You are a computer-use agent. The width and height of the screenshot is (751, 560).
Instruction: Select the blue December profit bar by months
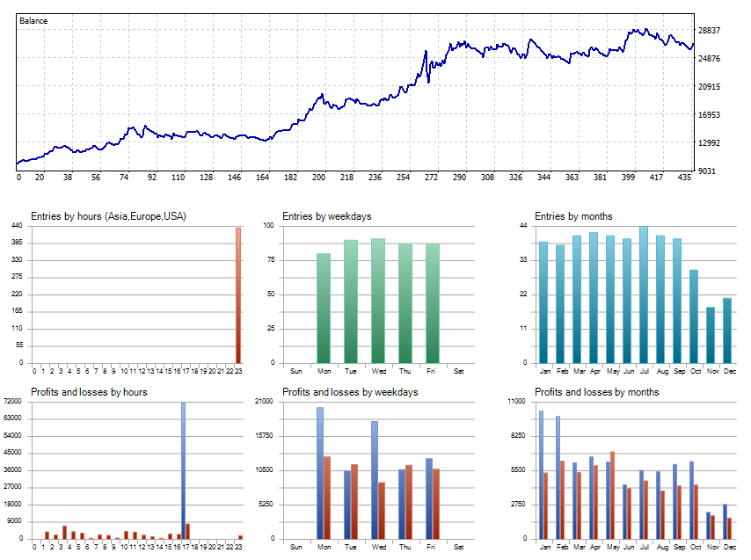(x=725, y=521)
